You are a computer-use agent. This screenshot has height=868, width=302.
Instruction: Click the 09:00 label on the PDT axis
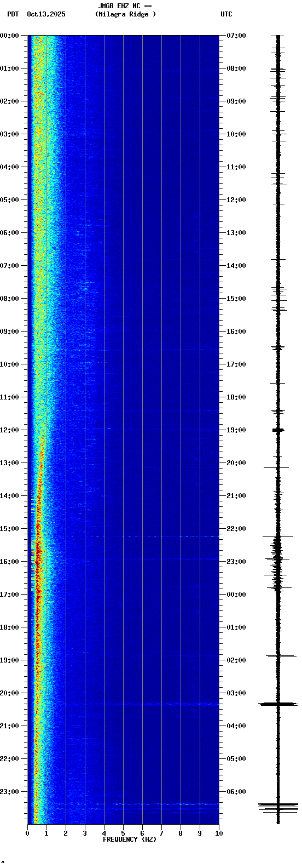tap(9, 332)
